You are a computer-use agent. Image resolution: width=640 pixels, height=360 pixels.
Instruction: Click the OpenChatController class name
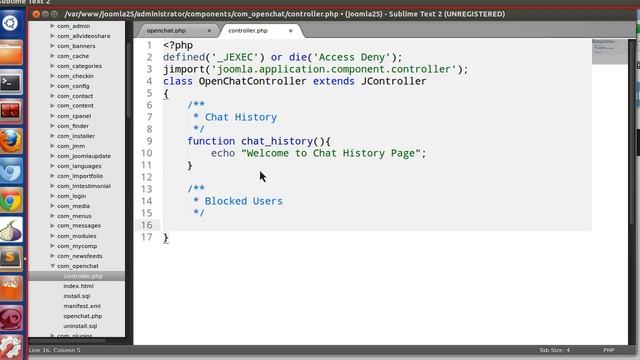pos(252,81)
